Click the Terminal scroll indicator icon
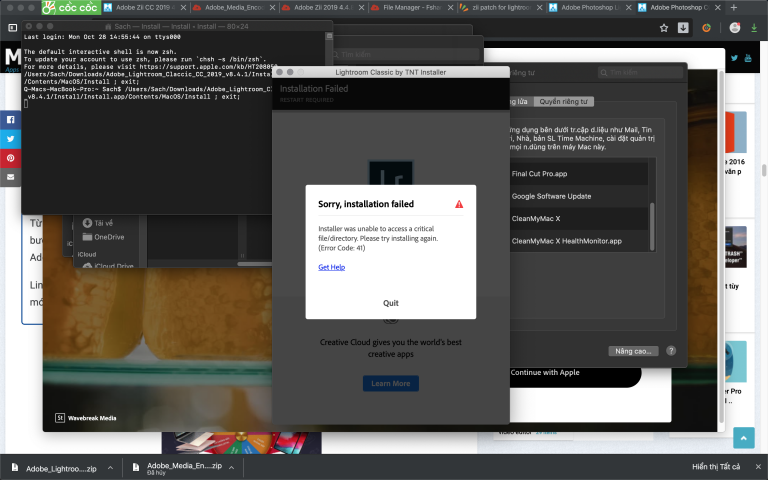The height and width of the screenshot is (480, 768). tap(329, 36)
